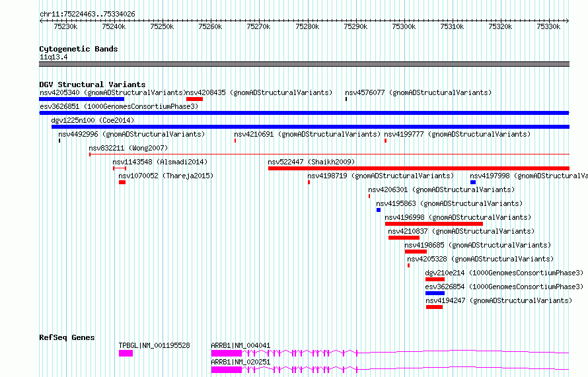Click the ARRB1 NM_020251 large exon block
The image size is (588, 377).
[x=227, y=370]
